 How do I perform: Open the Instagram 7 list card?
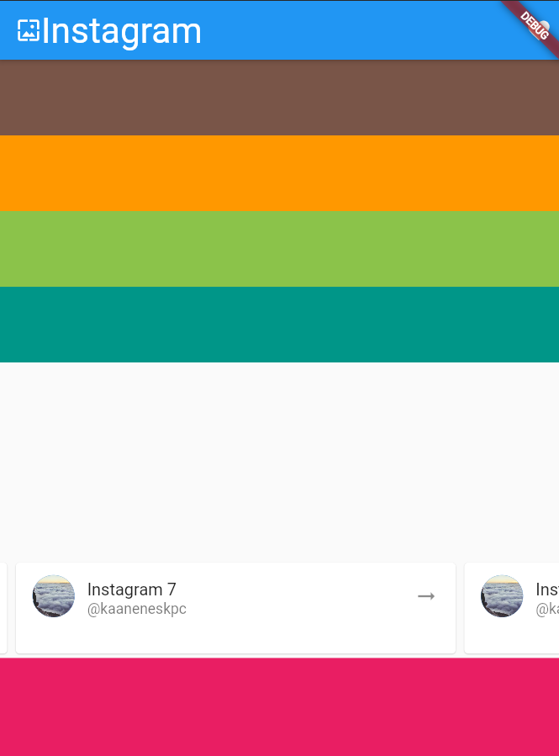click(235, 608)
